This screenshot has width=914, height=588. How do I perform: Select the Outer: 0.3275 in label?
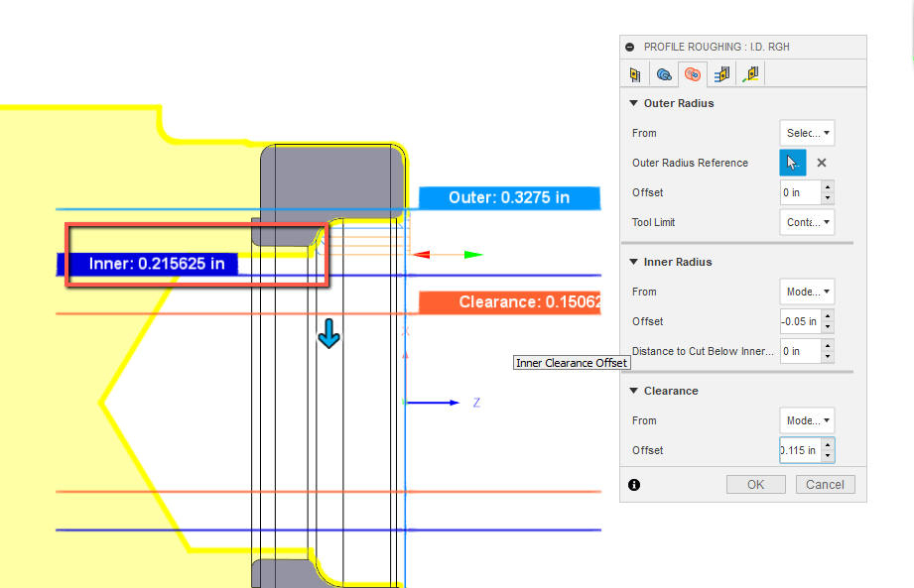[x=509, y=198]
